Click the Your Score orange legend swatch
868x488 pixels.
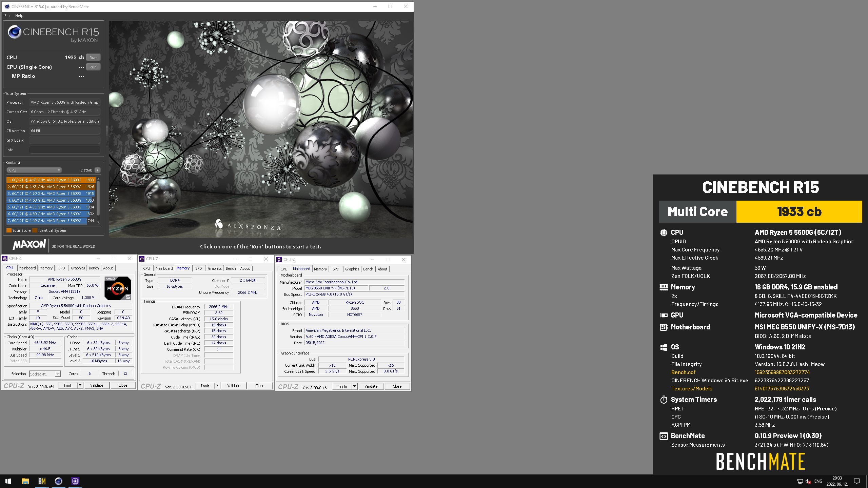pos(9,230)
